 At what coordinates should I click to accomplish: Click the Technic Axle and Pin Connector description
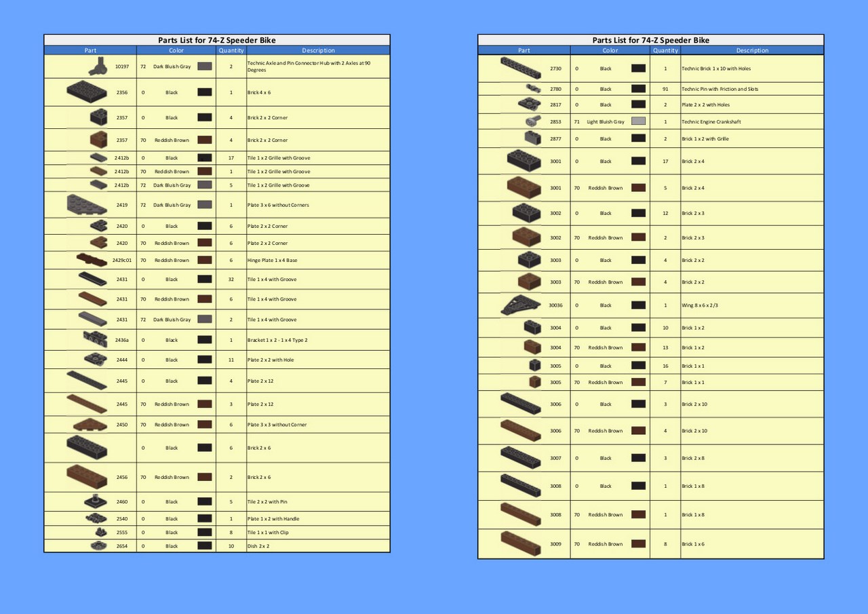click(309, 66)
